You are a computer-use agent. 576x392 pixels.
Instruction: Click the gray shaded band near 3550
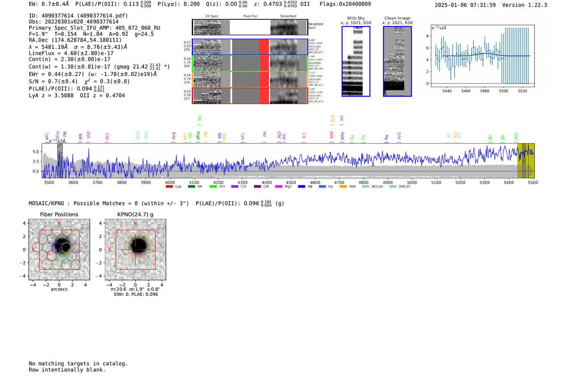tap(60, 160)
